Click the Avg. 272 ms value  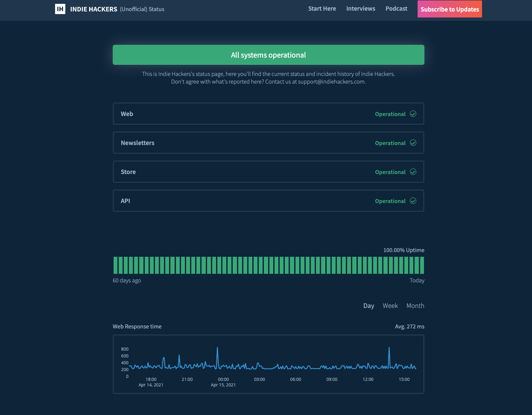coord(409,326)
